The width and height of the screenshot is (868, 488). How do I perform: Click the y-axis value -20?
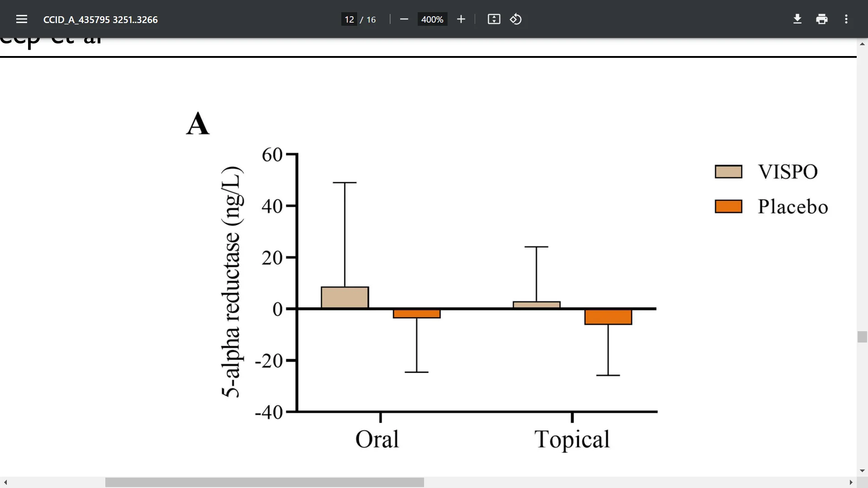(x=269, y=361)
